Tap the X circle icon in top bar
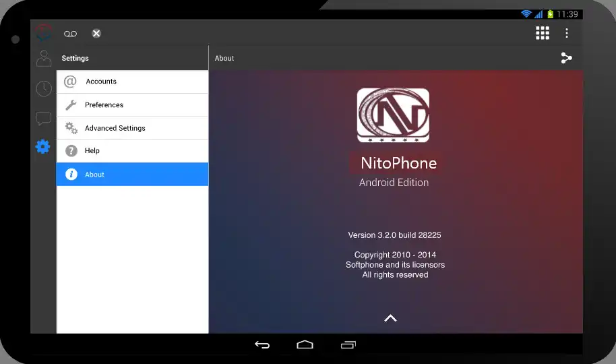The height and width of the screenshot is (364, 616). 96,34
